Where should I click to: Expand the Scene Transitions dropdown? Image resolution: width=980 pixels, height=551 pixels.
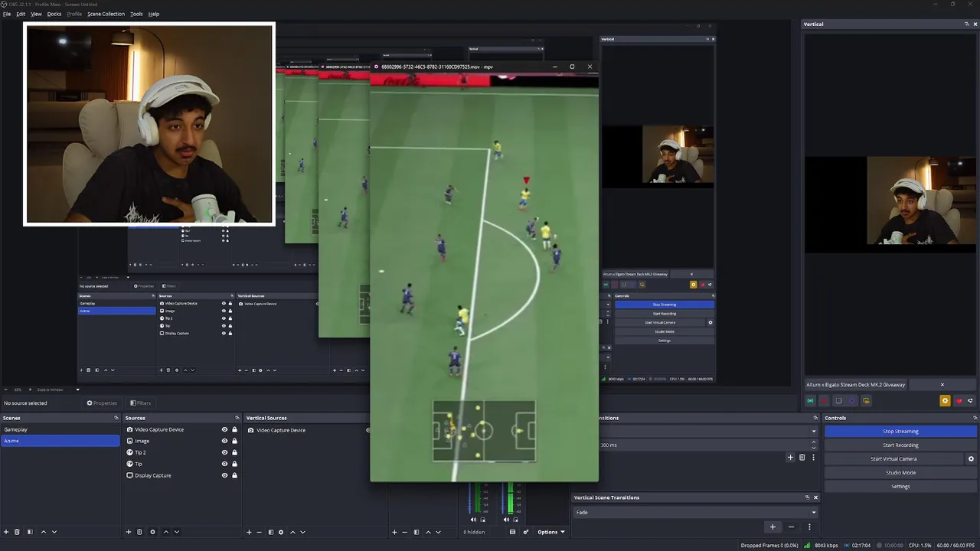813,431
